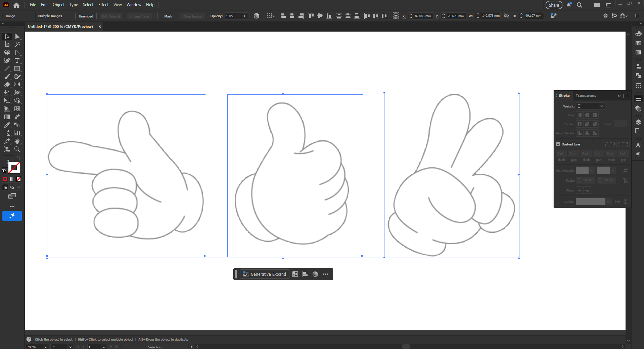Click Recolor Artwork wheel in control bar
Screen dimensions: 644x349
257,16
